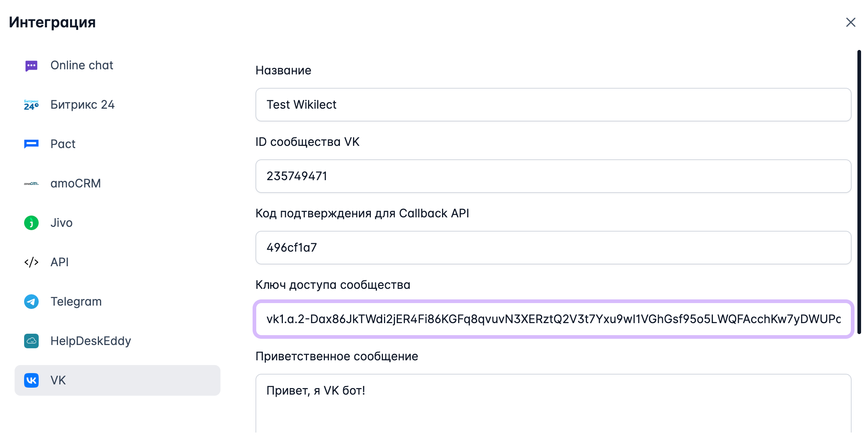Screen dimensions: 868x442
Task: Switch to the HelpDeskEddy section
Action: 91,341
